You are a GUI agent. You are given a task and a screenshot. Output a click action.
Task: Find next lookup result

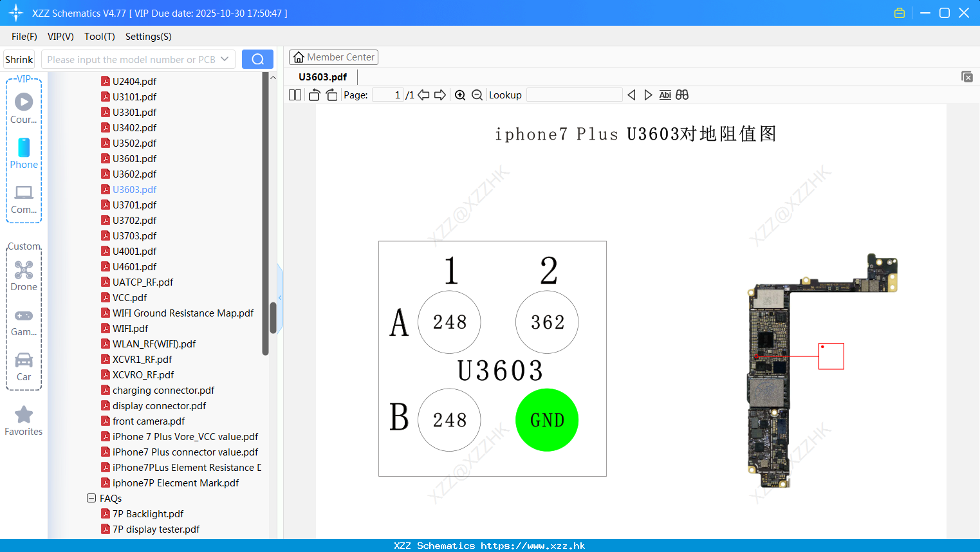point(648,95)
